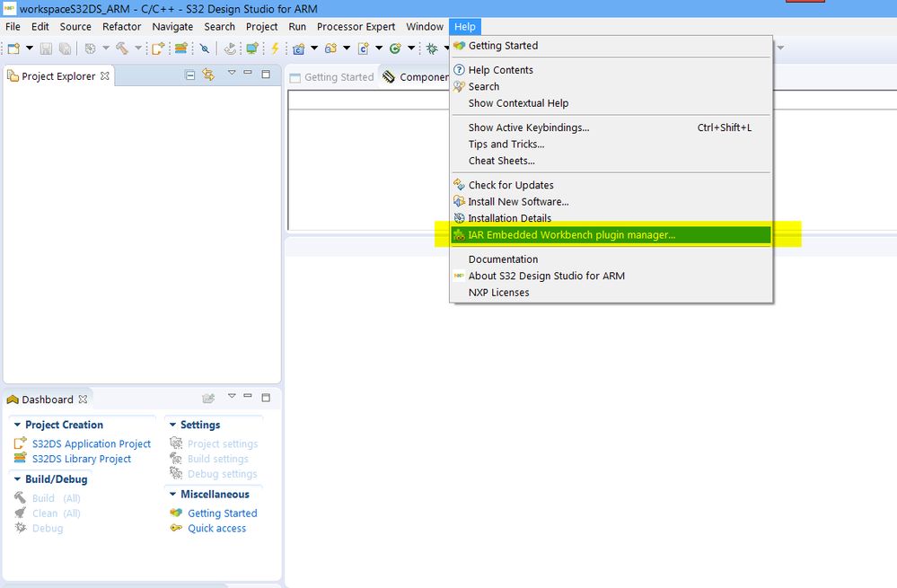
Task: Click the New C Source File toolbar icon
Action: [364, 48]
